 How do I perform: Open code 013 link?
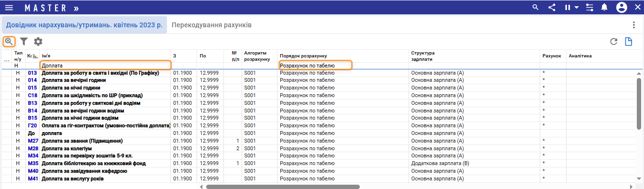coord(33,73)
